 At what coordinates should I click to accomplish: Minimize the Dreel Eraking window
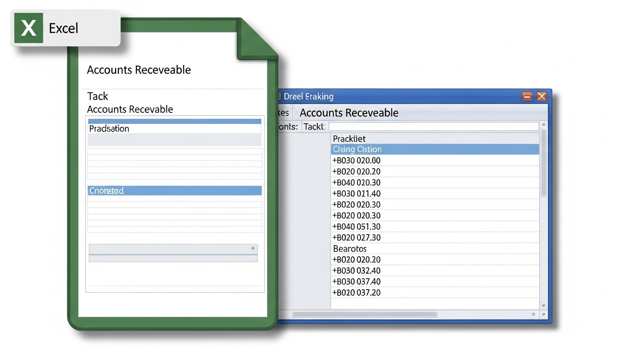pos(527,96)
